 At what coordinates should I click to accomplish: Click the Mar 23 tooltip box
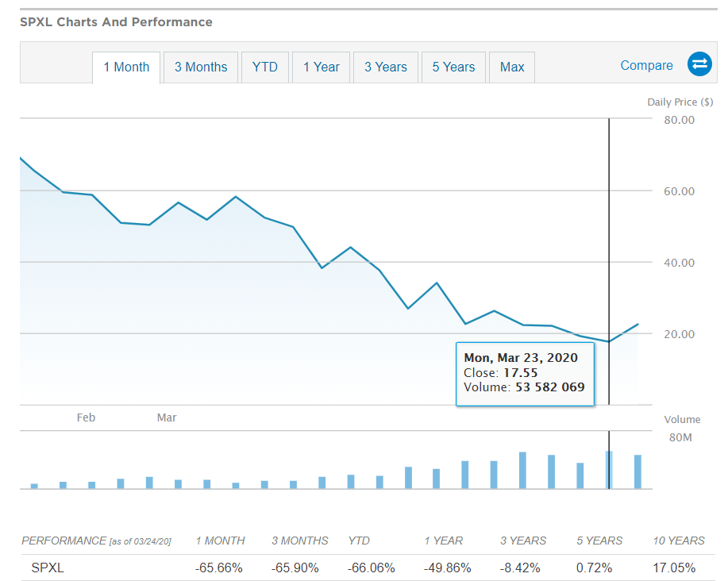(x=525, y=373)
